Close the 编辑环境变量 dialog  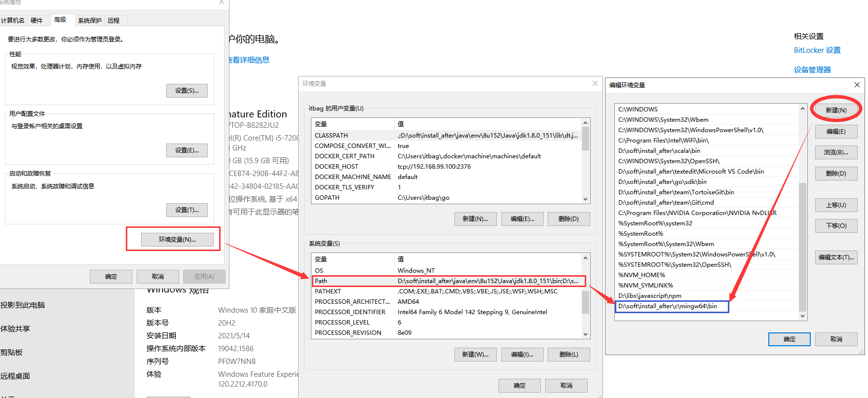point(857,85)
